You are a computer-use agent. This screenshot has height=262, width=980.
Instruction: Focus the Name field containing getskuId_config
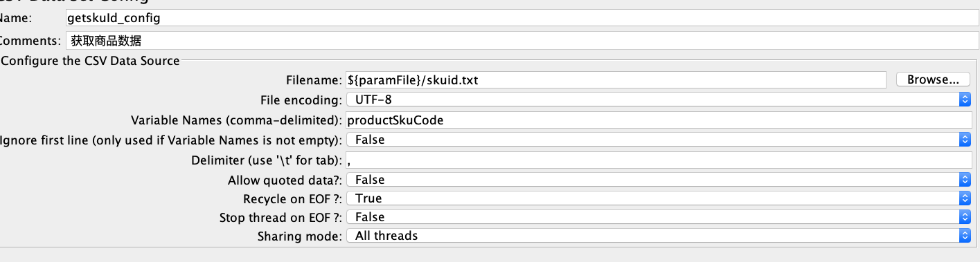tap(519, 19)
